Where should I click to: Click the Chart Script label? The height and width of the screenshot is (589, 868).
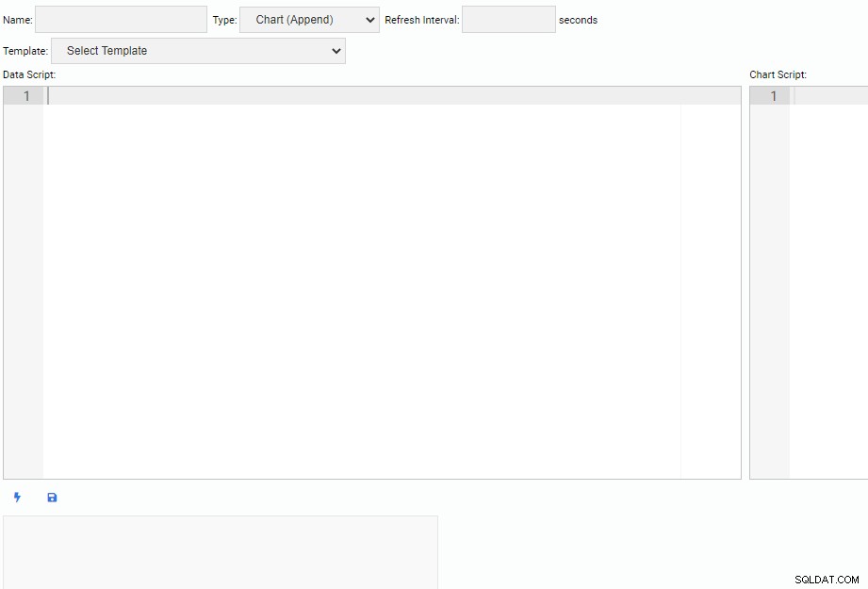point(778,74)
